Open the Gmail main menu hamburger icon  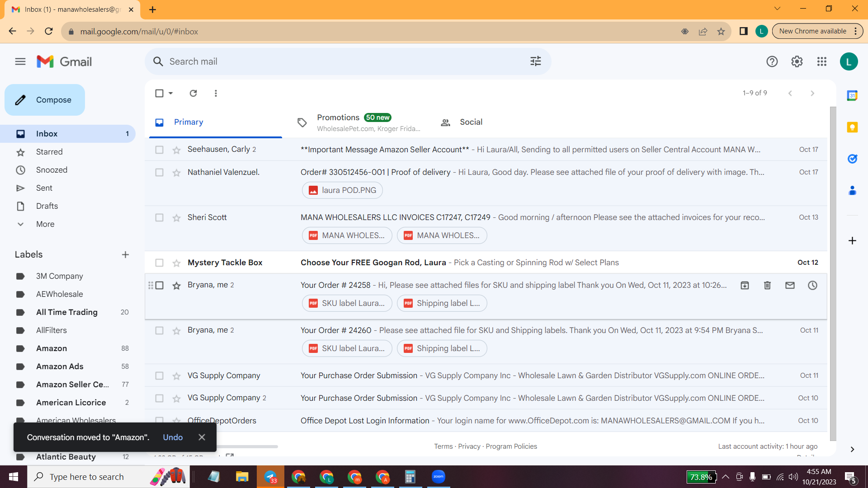(x=20, y=61)
